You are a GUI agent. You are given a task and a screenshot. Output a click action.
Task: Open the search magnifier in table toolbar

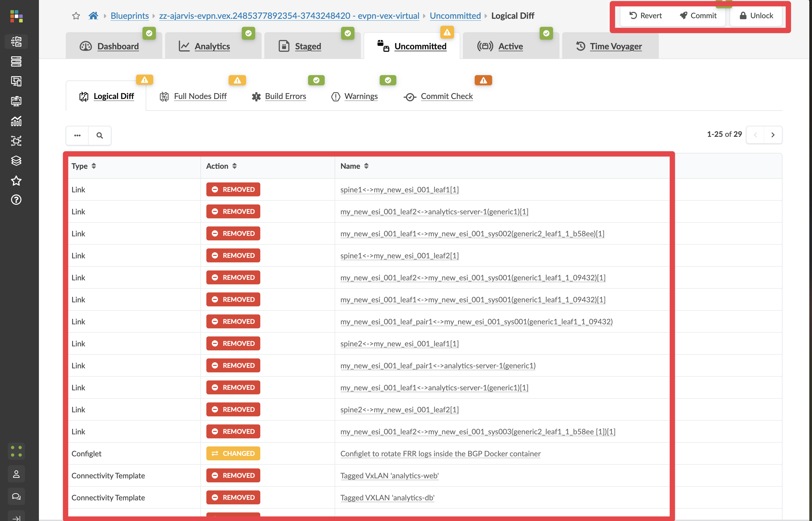[x=100, y=135]
